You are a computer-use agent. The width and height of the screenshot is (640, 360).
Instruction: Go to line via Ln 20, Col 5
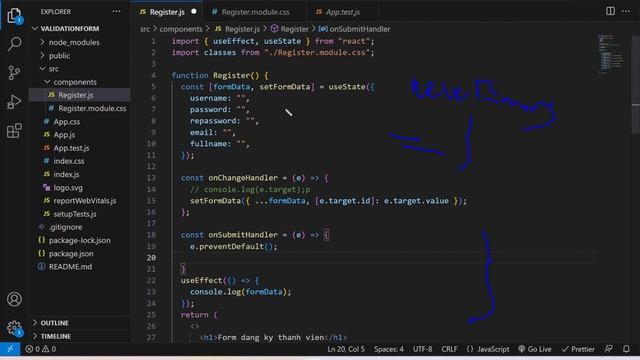tap(346, 349)
